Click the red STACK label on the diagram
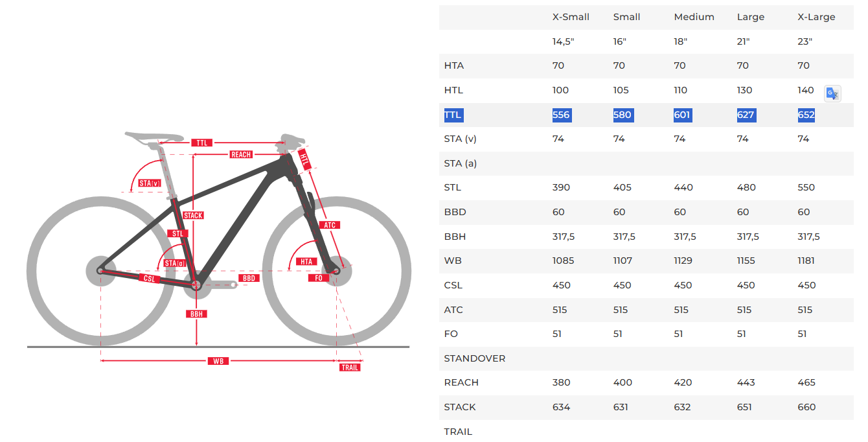This screenshot has height=442, width=868. point(193,215)
